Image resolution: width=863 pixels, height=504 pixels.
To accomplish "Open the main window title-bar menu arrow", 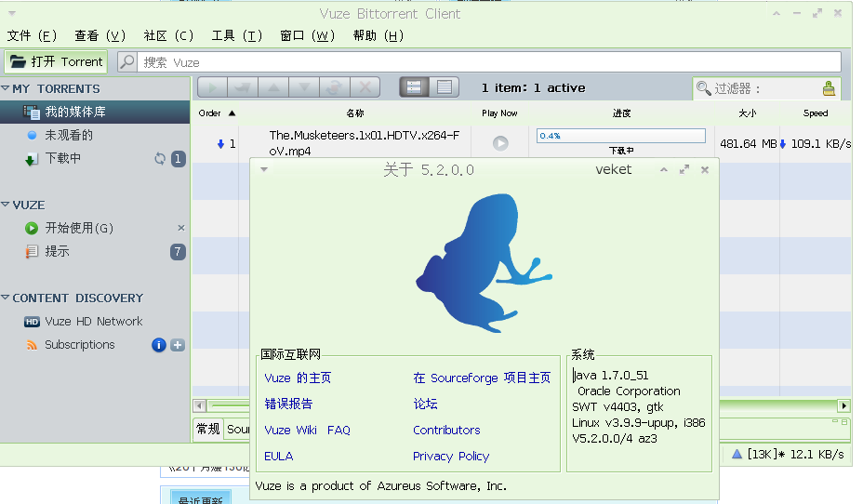I will pos(12,13).
